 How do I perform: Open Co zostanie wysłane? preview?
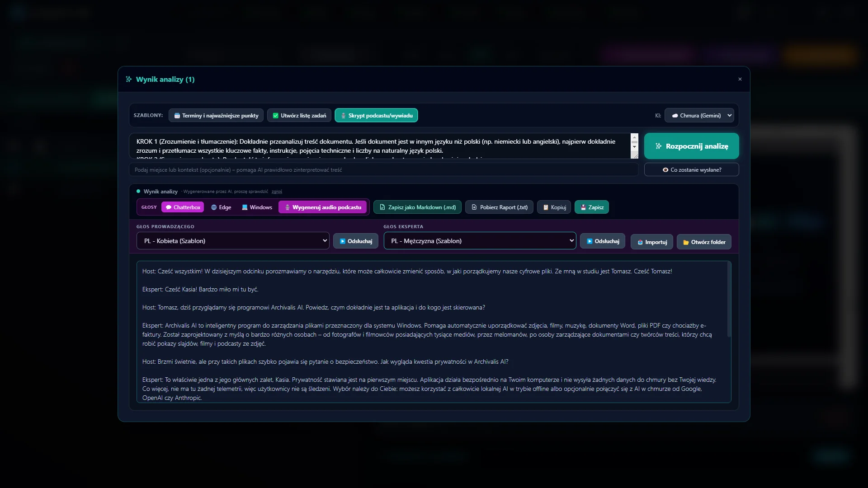(x=692, y=170)
